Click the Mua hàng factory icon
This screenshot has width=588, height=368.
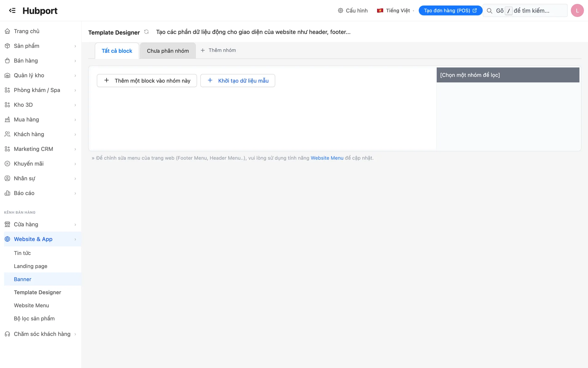point(7,120)
